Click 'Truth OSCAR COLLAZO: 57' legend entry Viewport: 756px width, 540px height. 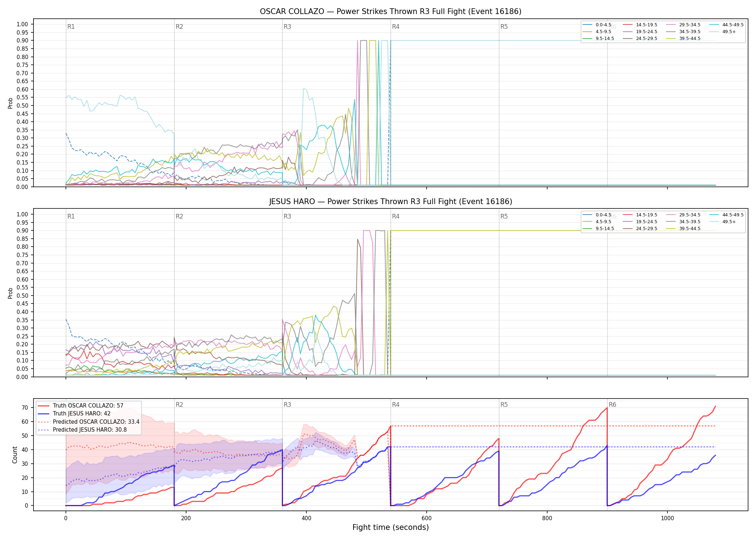[81, 406]
